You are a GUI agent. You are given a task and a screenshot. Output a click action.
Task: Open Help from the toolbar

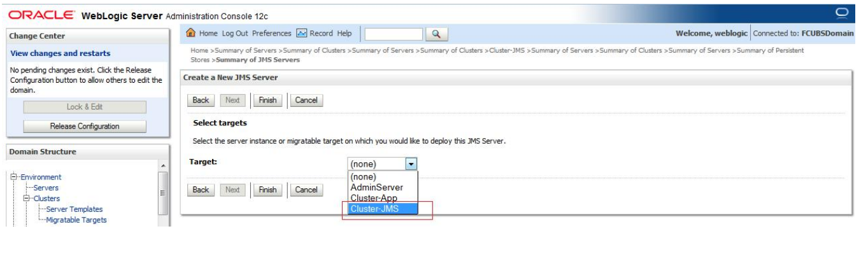click(344, 33)
